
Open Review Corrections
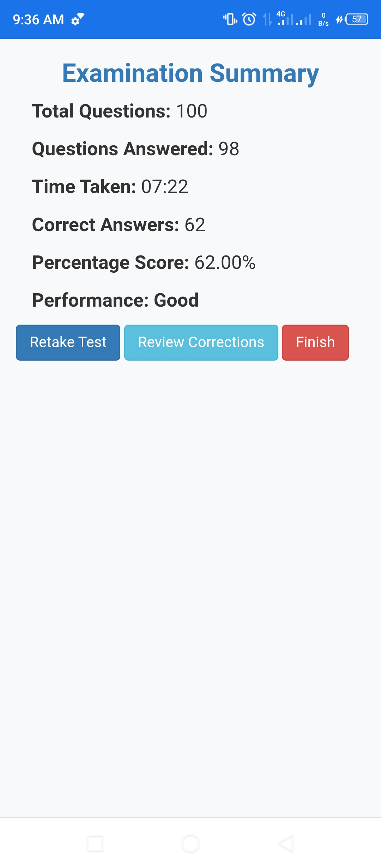[201, 342]
